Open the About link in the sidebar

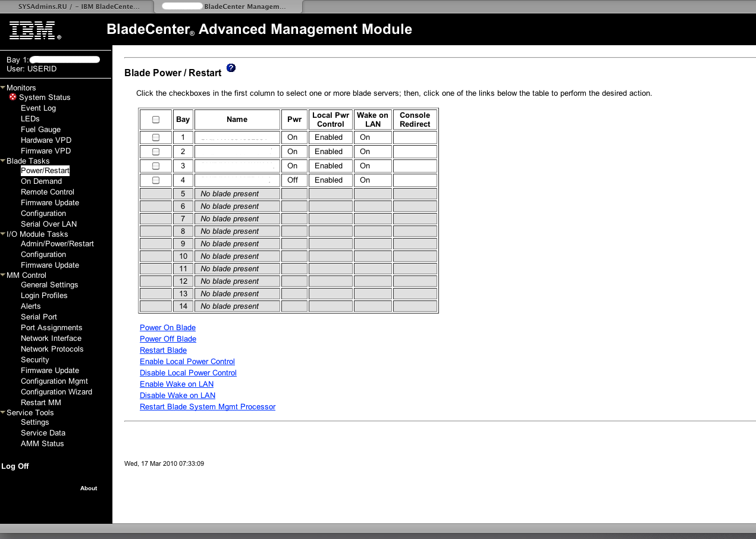(x=89, y=488)
